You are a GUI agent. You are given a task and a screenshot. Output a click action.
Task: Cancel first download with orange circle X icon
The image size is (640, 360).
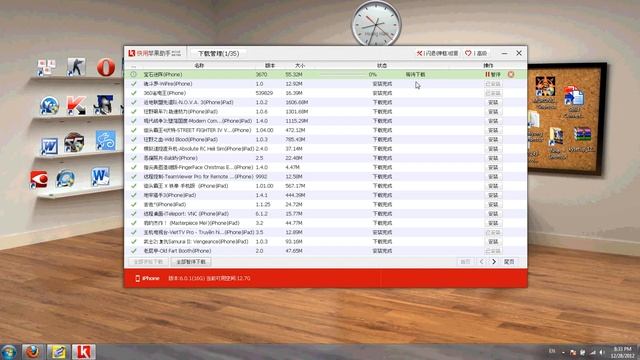(x=511, y=74)
